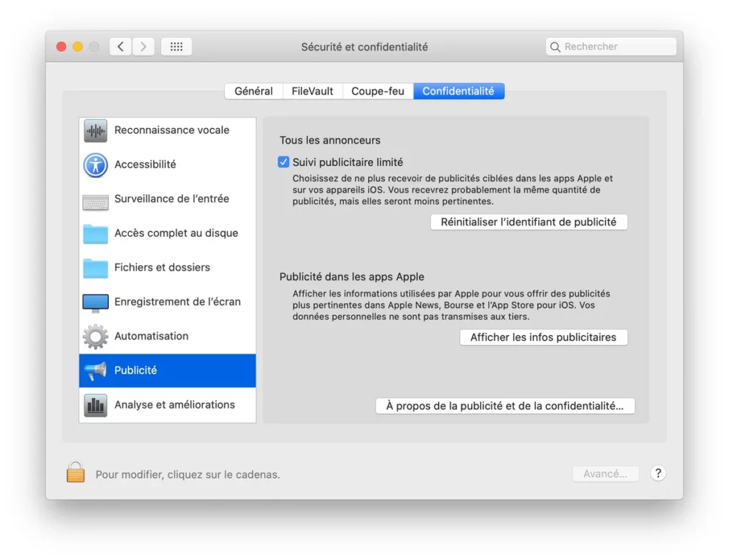Open À propos de la publicité et confidentialité
Screen dimensions: 729x560
505,406
